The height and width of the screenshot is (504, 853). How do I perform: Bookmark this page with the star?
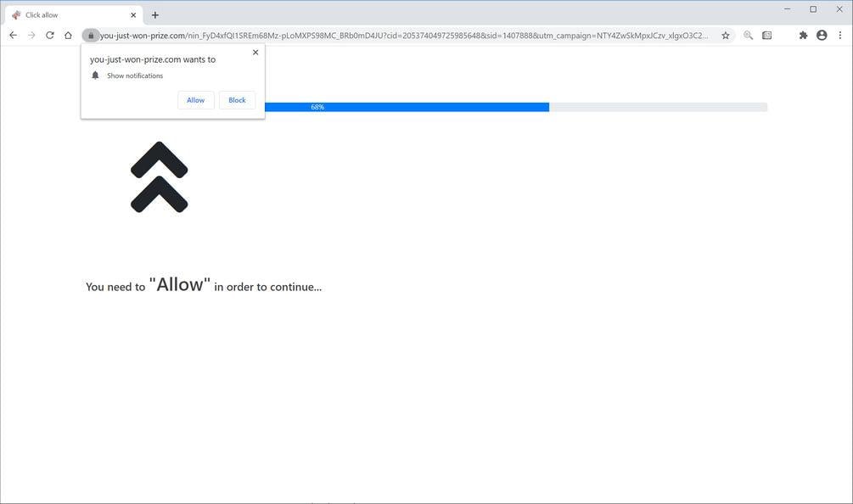point(725,36)
